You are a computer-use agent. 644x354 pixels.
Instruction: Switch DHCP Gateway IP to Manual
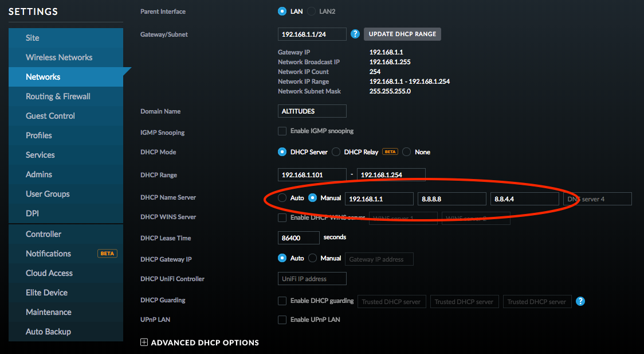coord(312,258)
